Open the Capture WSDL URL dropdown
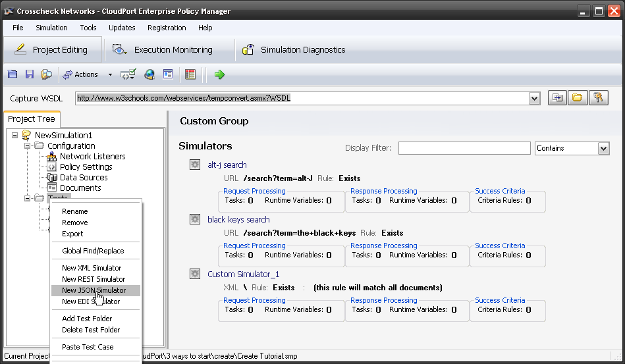The width and height of the screenshot is (625, 364). coord(534,98)
